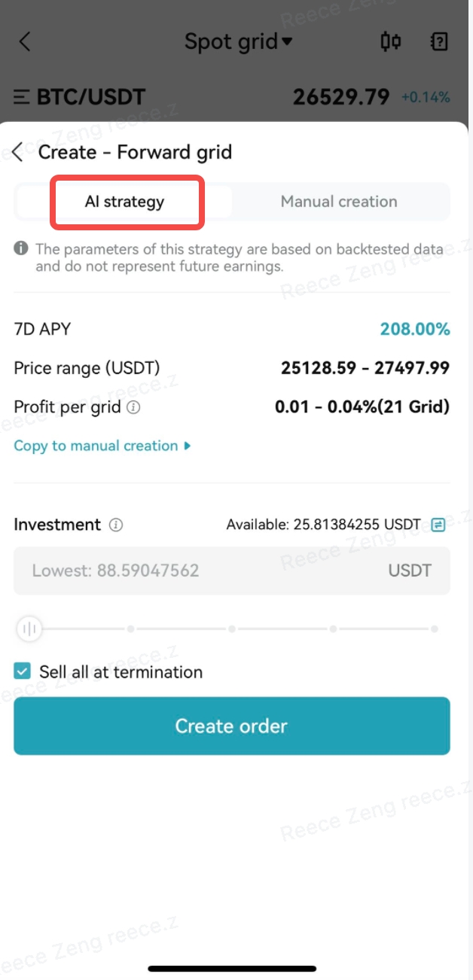The image size is (473, 980).
Task: Go back from Create Forward grid sheet
Action: click(19, 152)
